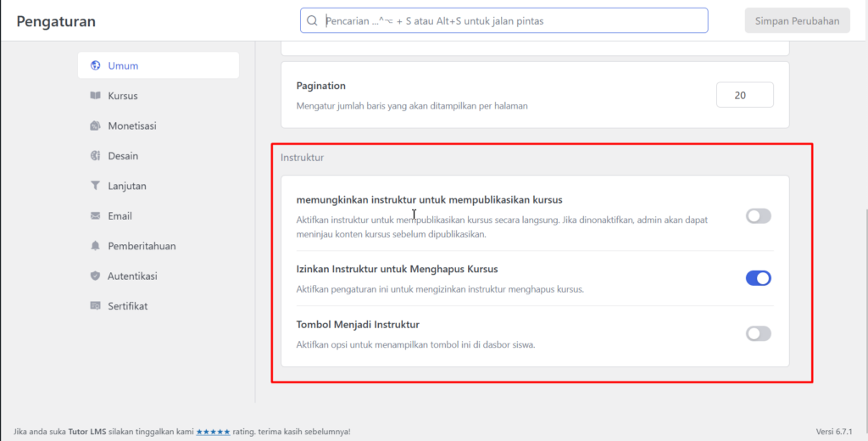Click the Pagination number field
The image size is (868, 441).
tap(744, 95)
